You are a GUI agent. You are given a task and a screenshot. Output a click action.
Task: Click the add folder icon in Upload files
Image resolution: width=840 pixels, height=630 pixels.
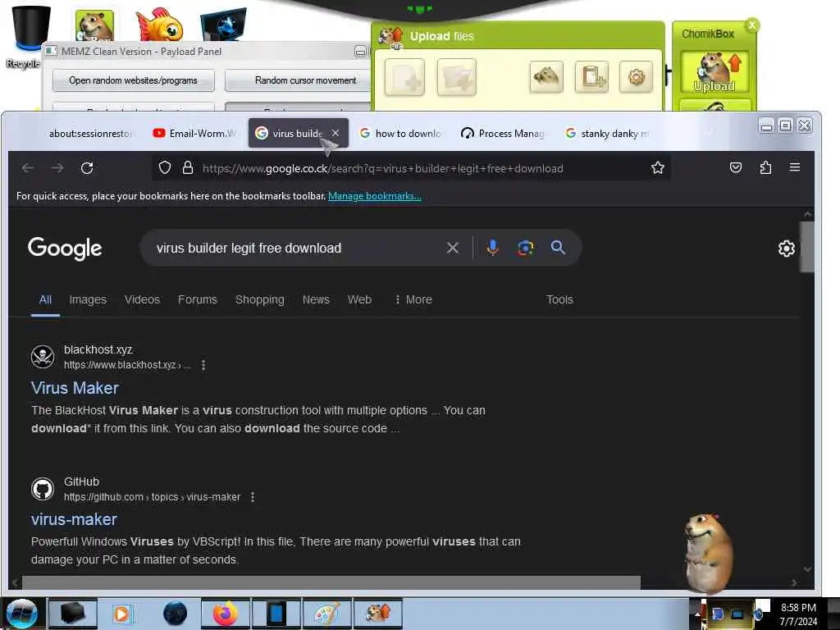click(456, 77)
